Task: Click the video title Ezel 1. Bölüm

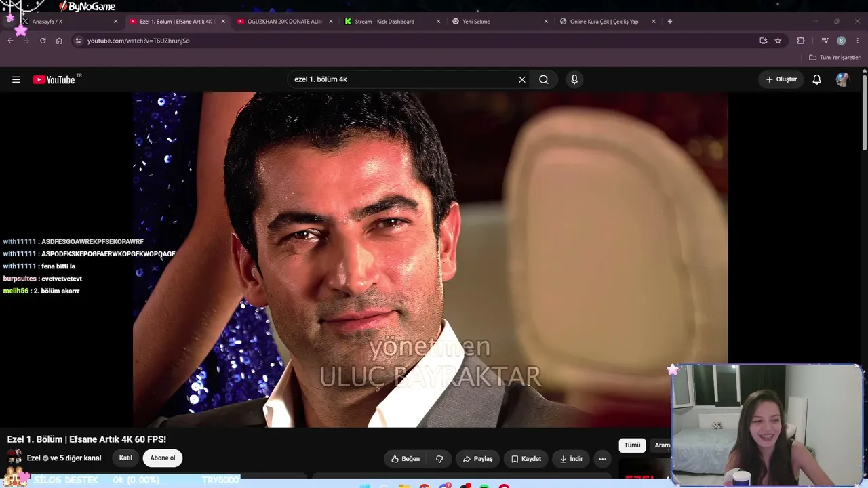Action: (87, 439)
